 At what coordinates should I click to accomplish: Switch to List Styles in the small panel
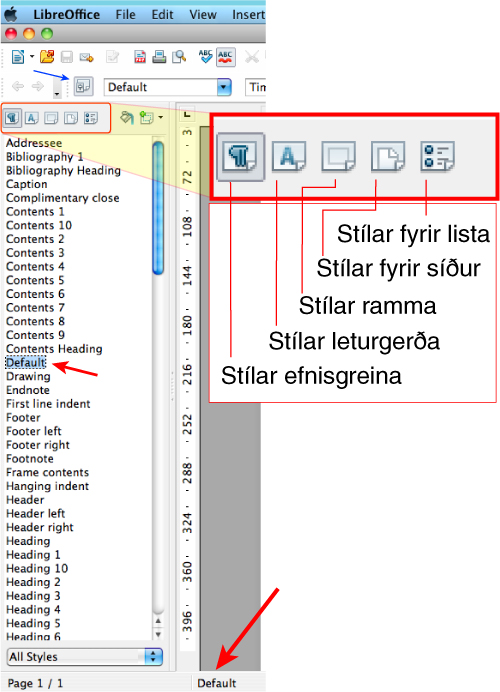(x=90, y=118)
